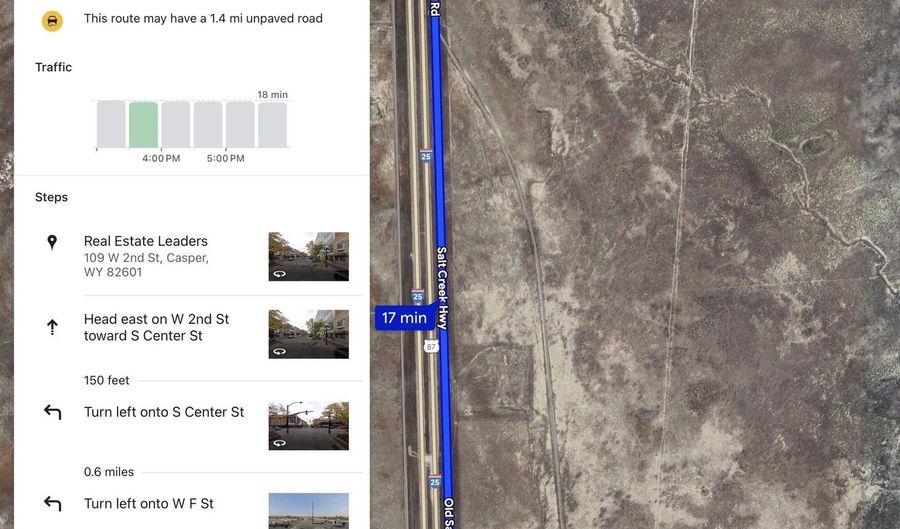This screenshot has width=900, height=529.
Task: Click the location pin icon for Real Estate Leaders
Action: (x=52, y=242)
